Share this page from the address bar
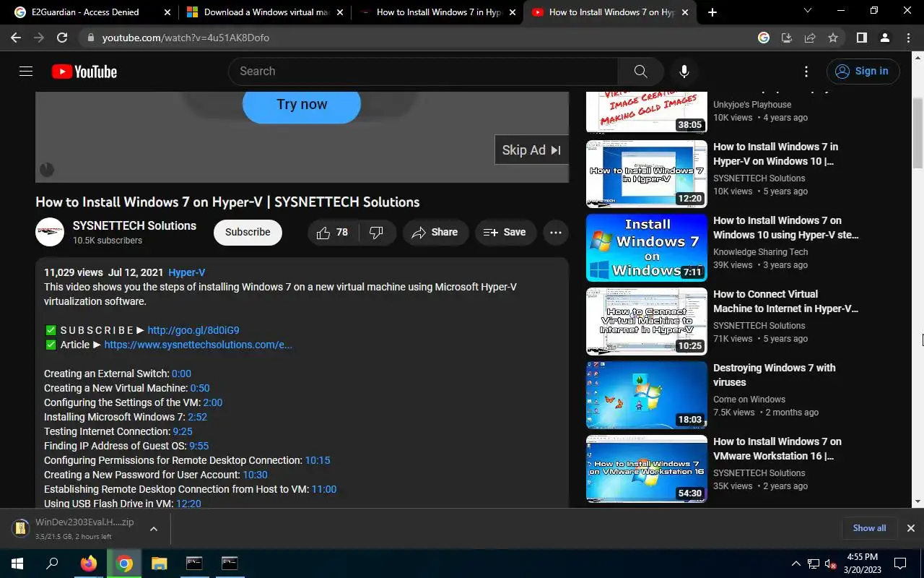 coord(810,38)
